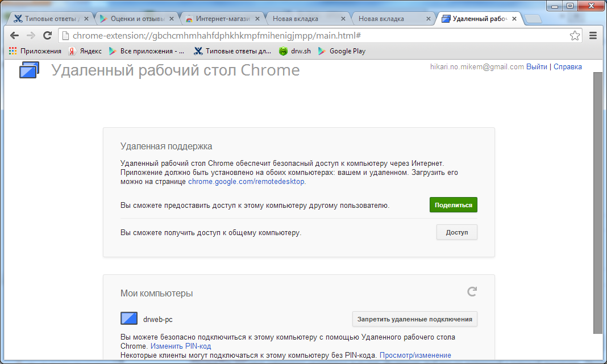Click the Chrome Remote Desktop logo icon
607x364 pixels.
click(x=30, y=70)
